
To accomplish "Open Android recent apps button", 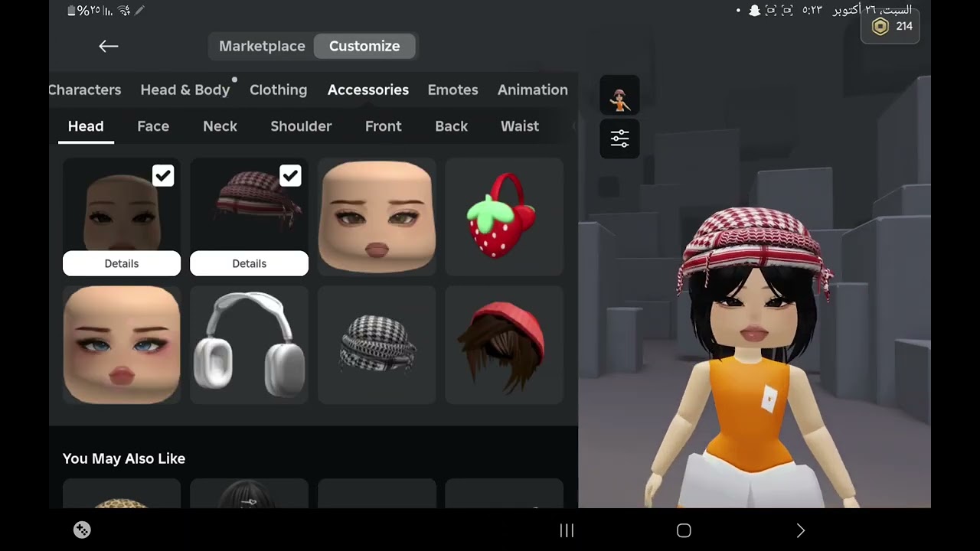I will click(x=567, y=530).
